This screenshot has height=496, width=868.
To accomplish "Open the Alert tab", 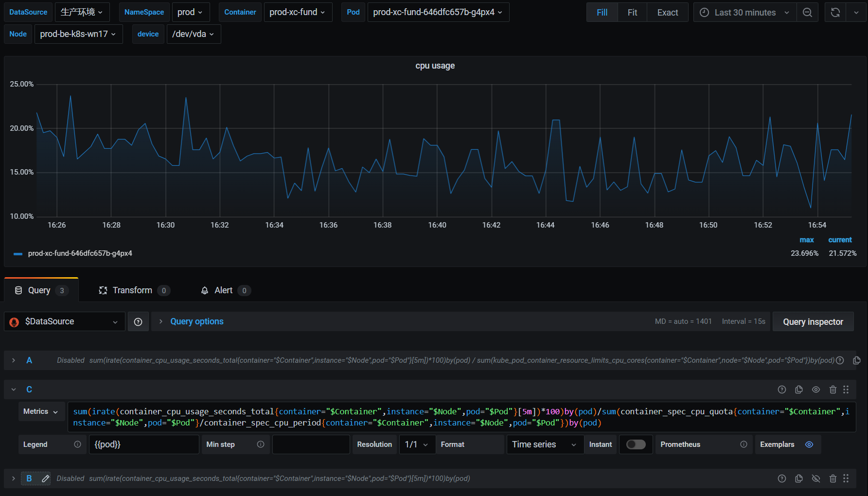I will coord(224,290).
